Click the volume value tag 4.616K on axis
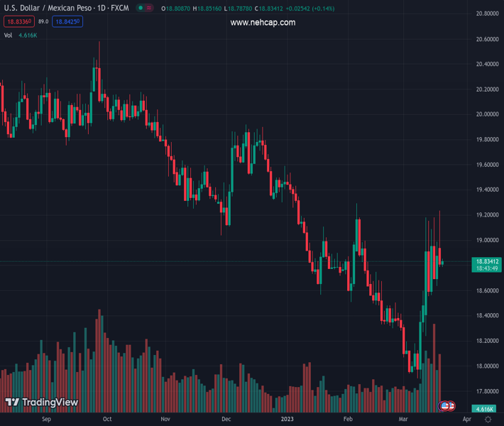 [x=486, y=409]
